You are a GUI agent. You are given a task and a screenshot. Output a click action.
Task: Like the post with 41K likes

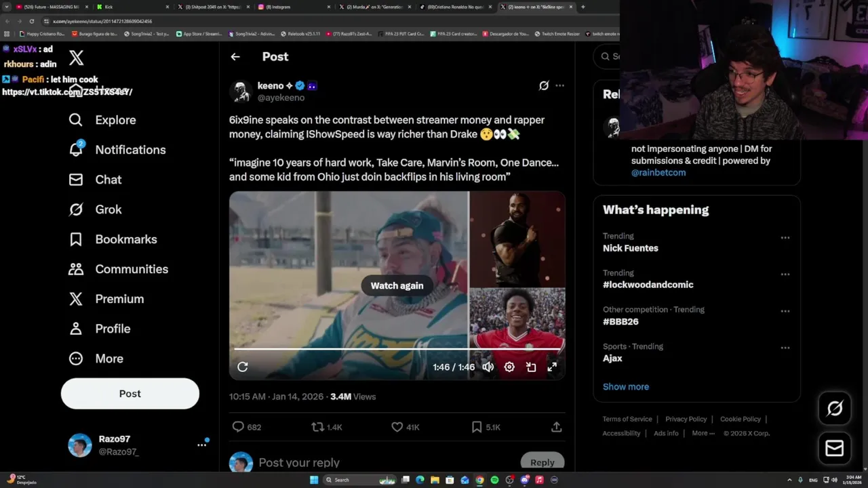coord(406,427)
